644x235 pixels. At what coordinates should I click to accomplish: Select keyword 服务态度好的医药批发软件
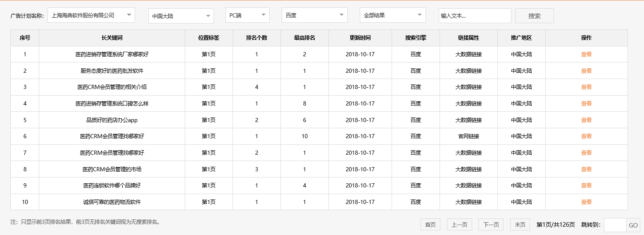pos(112,71)
